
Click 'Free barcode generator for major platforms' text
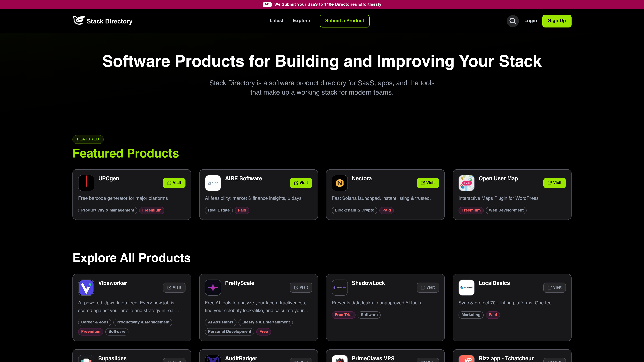[x=123, y=198]
